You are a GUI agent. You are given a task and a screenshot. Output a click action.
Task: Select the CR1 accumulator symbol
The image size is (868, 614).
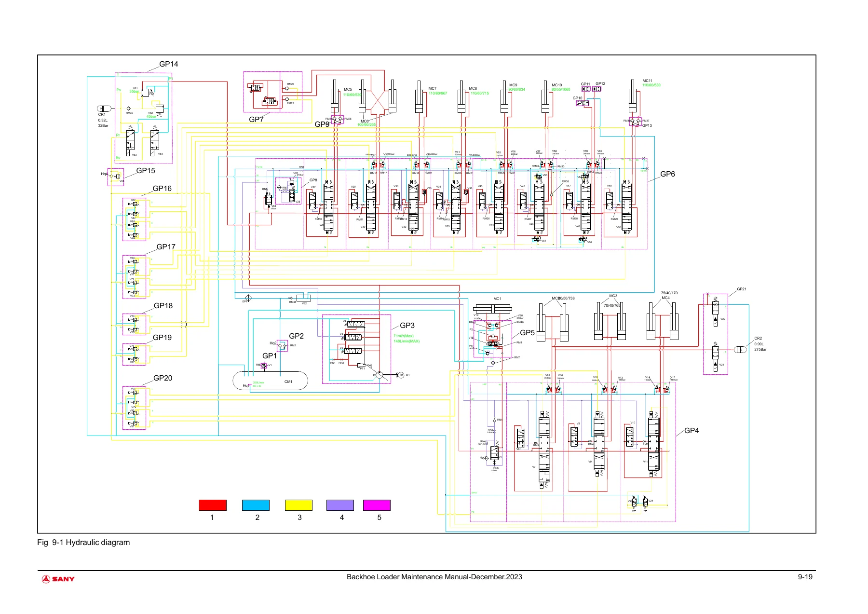coord(104,109)
